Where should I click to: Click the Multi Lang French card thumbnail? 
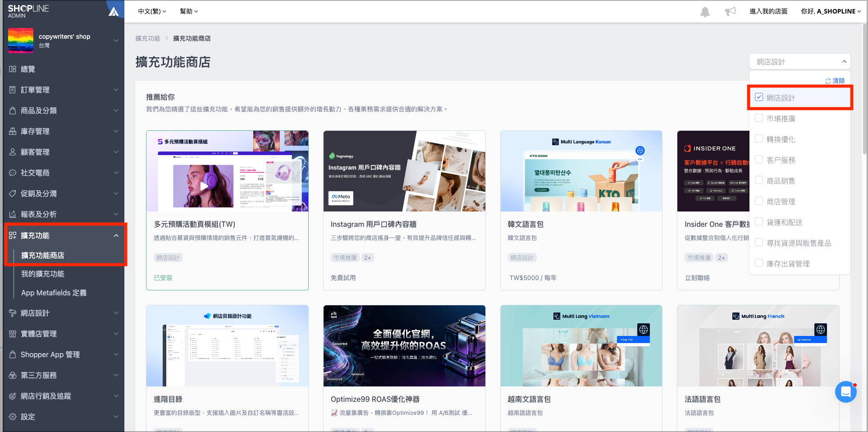758,346
